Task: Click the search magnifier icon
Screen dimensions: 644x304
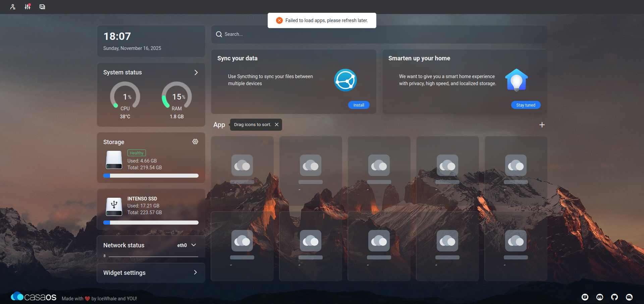Action: click(x=219, y=34)
